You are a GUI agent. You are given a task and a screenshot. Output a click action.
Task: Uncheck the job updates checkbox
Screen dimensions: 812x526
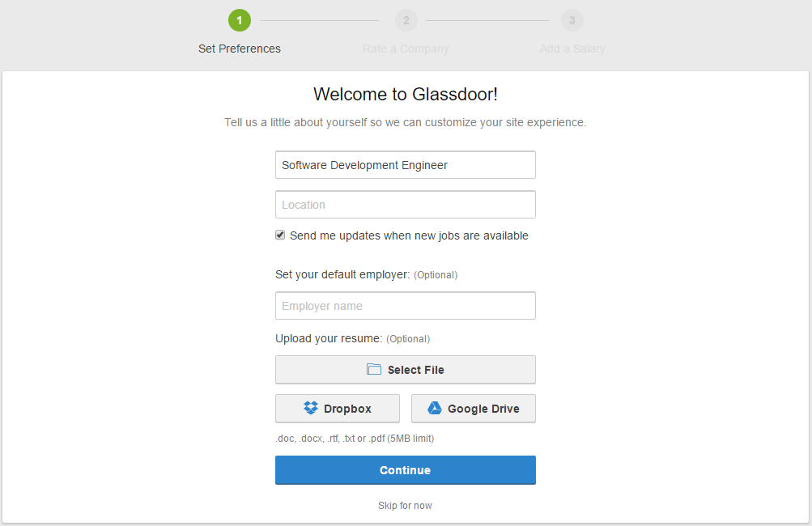(x=280, y=235)
